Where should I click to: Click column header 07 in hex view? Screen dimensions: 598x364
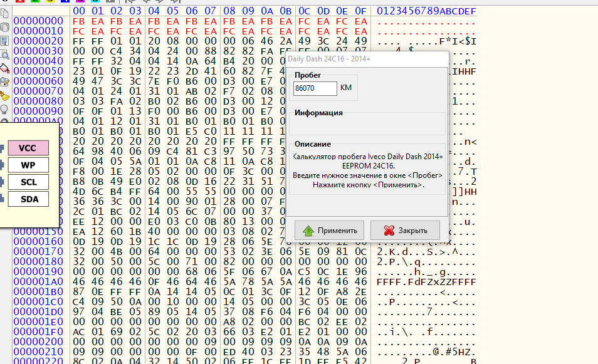[210, 11]
